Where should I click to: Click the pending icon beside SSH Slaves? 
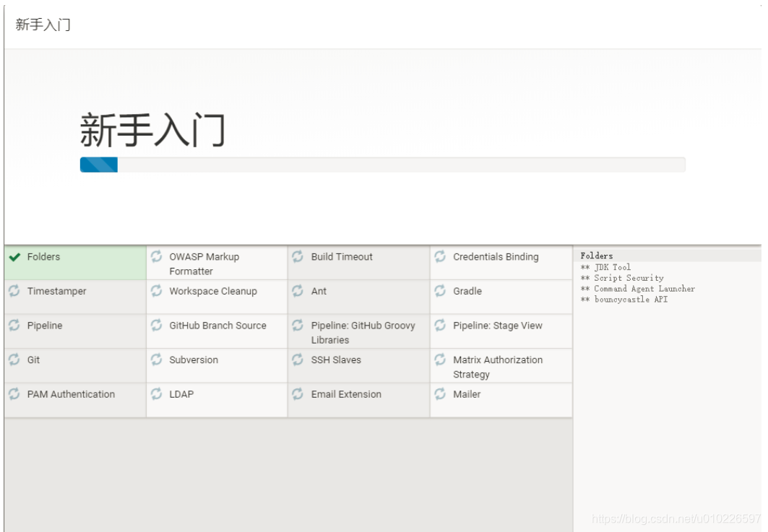click(x=298, y=359)
